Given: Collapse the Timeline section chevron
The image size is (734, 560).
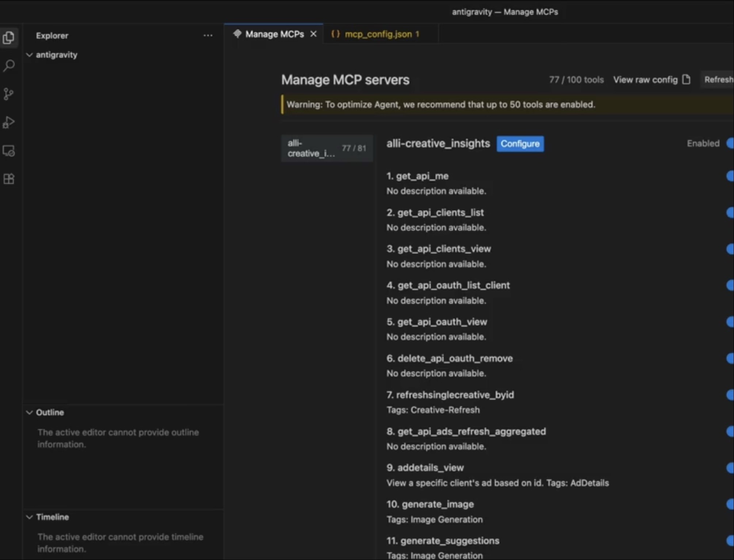Looking at the screenshot, I should tap(30, 517).
